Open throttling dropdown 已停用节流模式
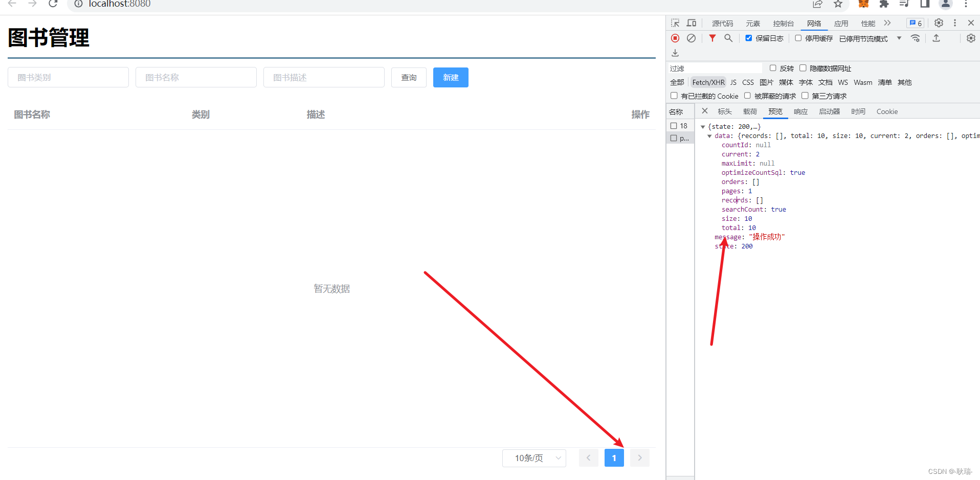The width and height of the screenshot is (980, 480). pyautogui.click(x=870, y=38)
